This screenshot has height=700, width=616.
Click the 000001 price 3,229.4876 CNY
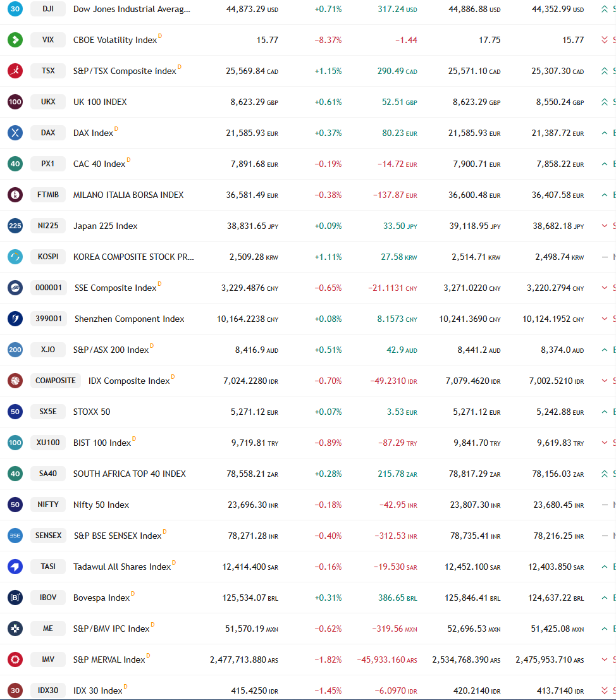click(250, 288)
